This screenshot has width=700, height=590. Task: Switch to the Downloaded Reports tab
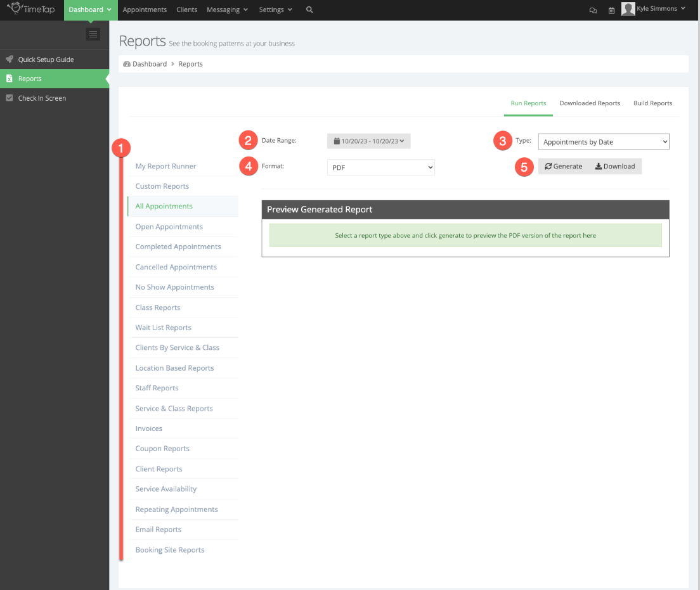pyautogui.click(x=590, y=103)
